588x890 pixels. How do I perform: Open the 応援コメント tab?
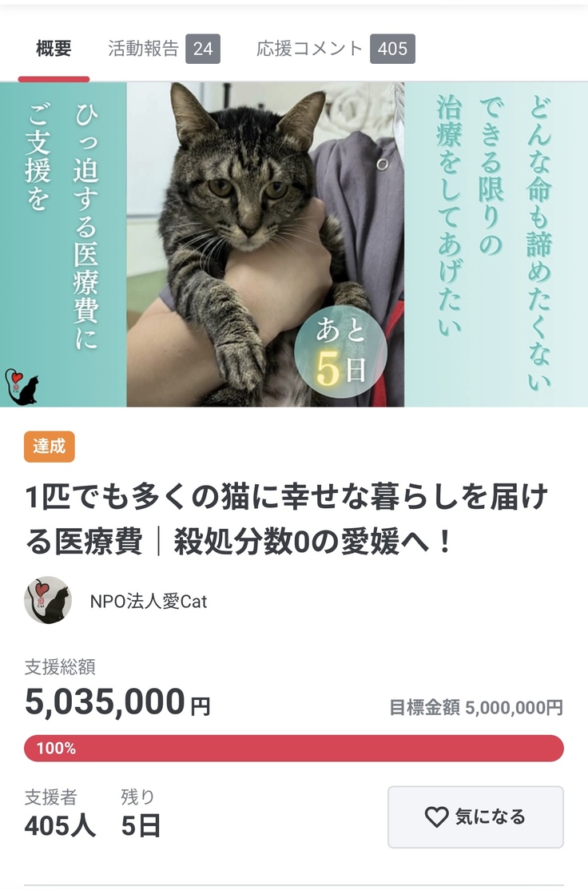coord(309,49)
